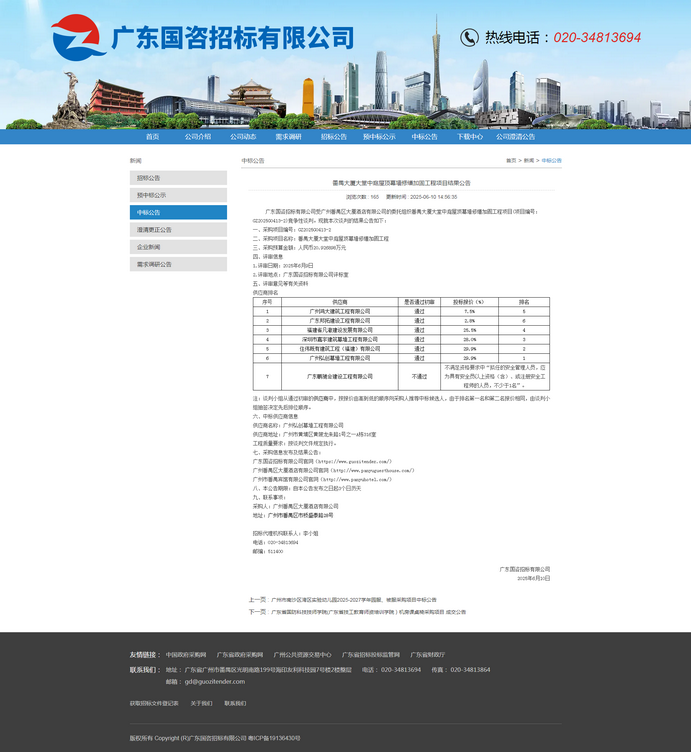The height and width of the screenshot is (752, 691).
Task: Click the 更新时间 2025-06-10 timestamp
Action: (x=422, y=197)
